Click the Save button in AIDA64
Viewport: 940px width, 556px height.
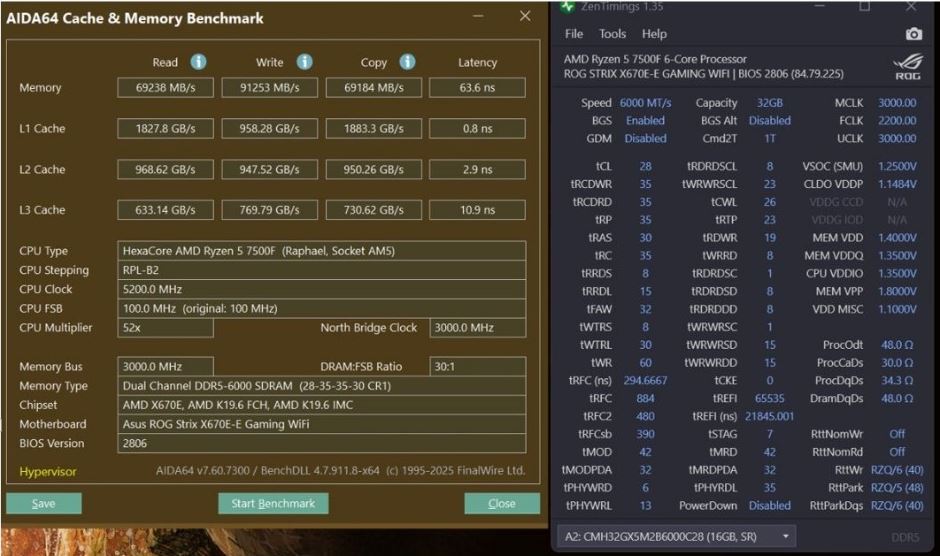(x=44, y=503)
